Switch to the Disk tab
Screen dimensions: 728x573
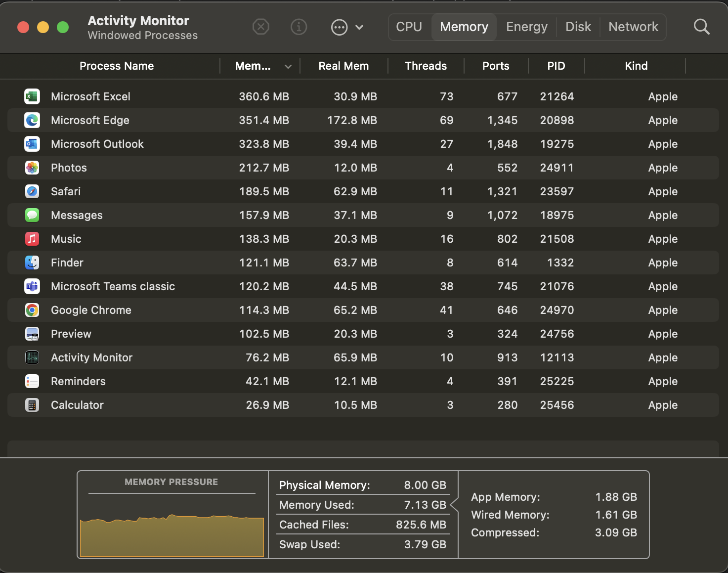(x=578, y=27)
